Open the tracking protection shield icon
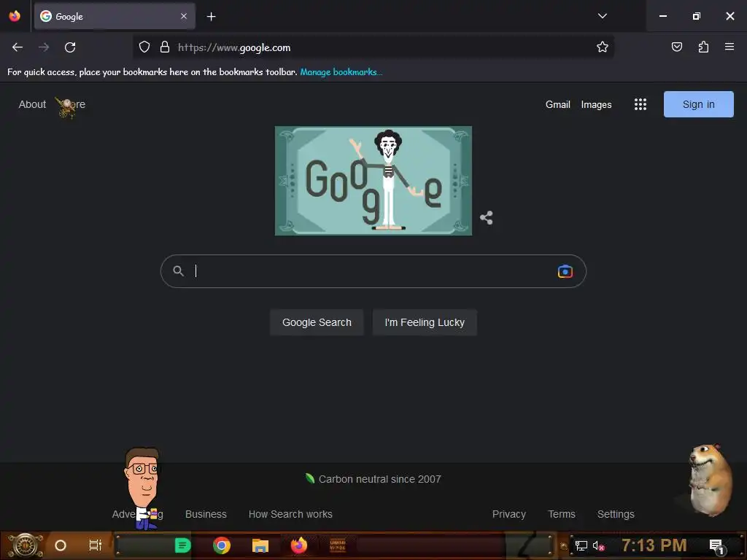 (x=144, y=47)
